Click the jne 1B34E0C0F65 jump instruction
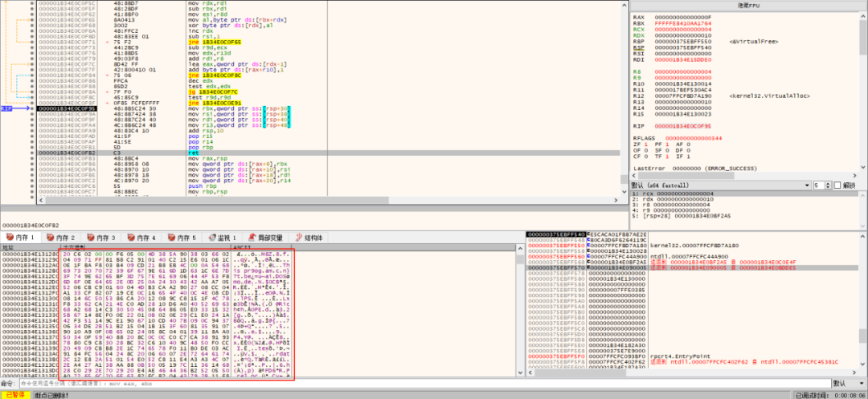868x399 pixels. point(215,43)
